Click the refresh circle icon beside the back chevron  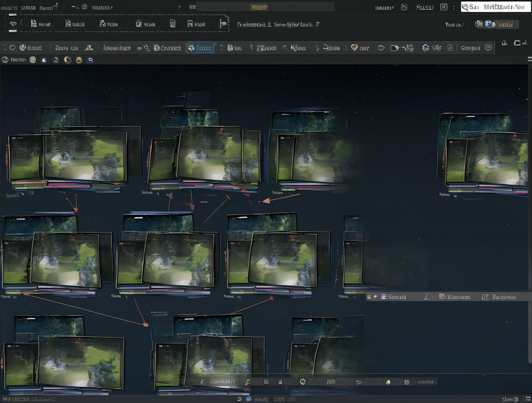[x=13, y=48]
